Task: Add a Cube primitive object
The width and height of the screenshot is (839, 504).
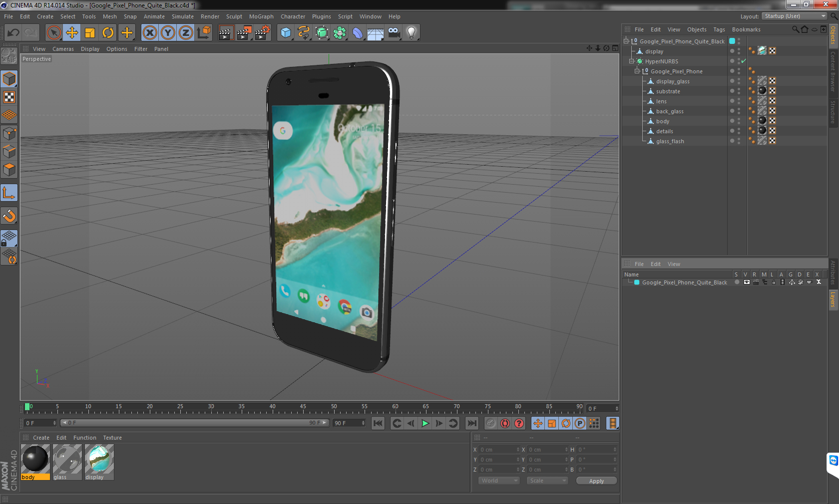Action: point(286,33)
